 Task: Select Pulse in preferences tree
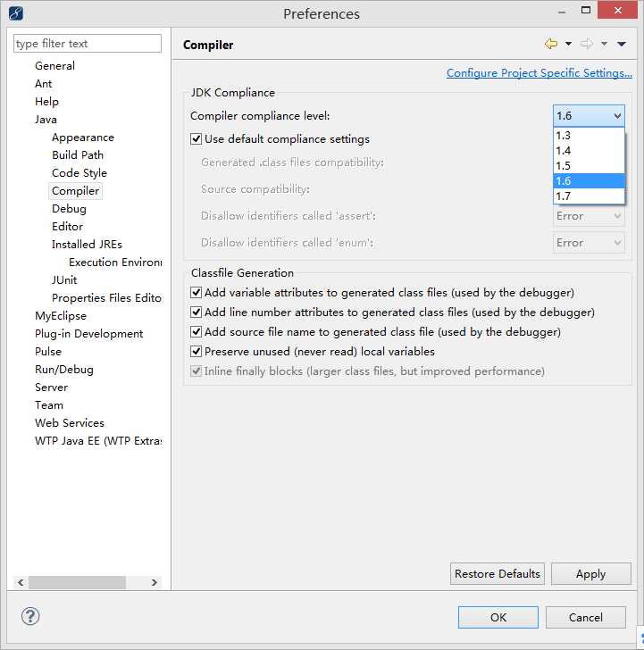click(48, 352)
